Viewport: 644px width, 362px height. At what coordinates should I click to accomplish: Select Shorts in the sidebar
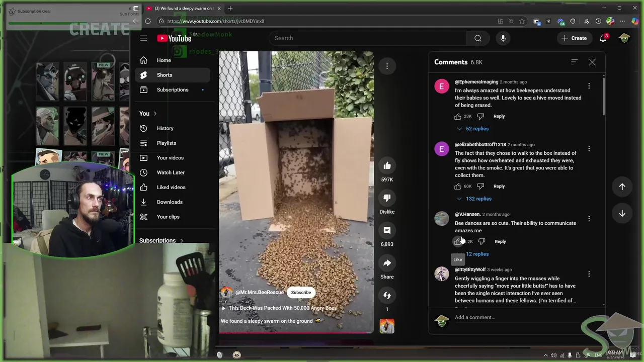[173, 75]
